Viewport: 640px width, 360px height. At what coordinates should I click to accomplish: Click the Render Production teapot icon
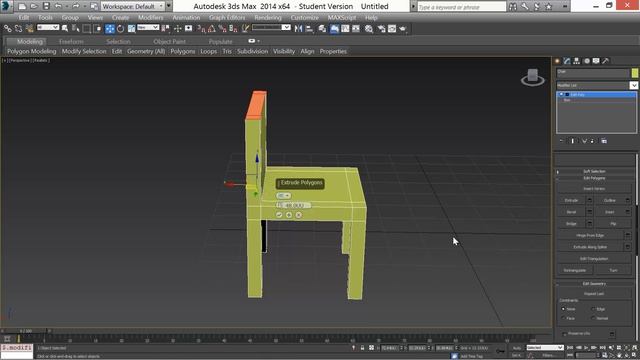pos(403,29)
